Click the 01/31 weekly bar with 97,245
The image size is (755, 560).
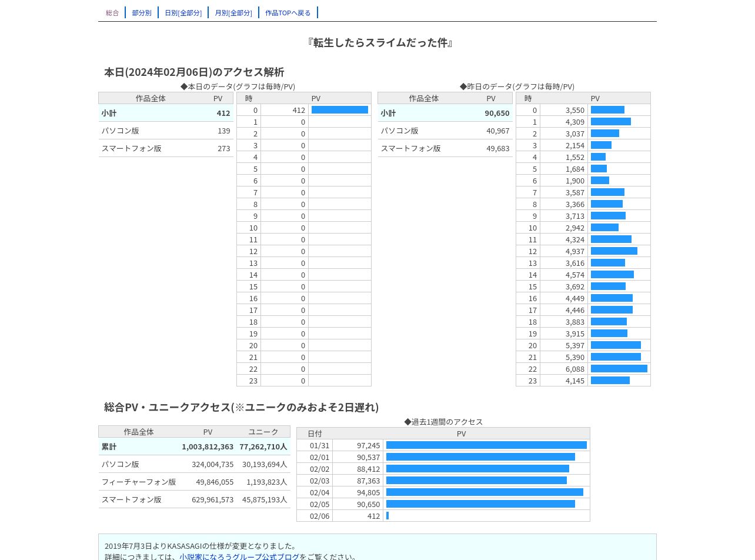(x=486, y=445)
